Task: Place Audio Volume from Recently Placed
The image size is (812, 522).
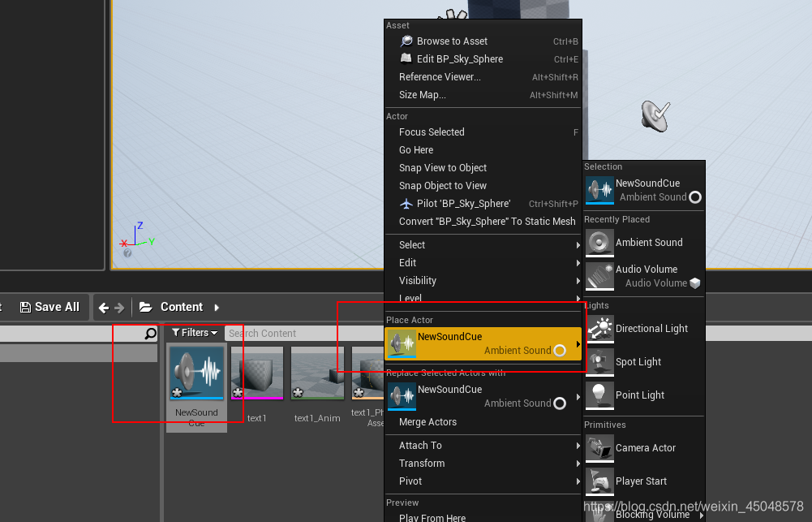Action: pos(644,276)
